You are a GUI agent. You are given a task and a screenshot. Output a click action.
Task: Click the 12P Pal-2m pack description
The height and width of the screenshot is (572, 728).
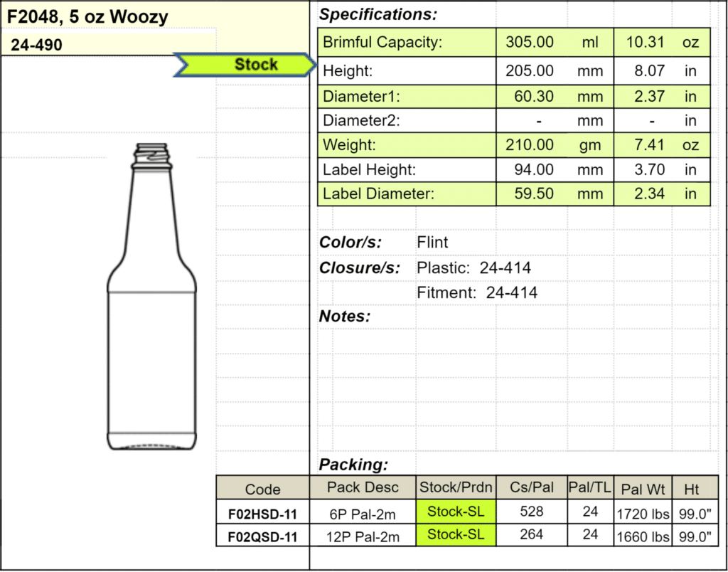pos(363,537)
